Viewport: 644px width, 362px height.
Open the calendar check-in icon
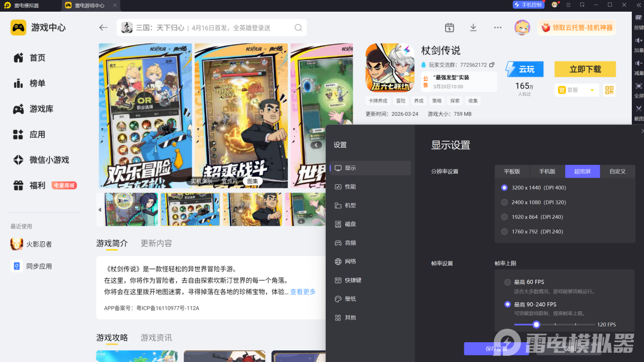point(449,27)
